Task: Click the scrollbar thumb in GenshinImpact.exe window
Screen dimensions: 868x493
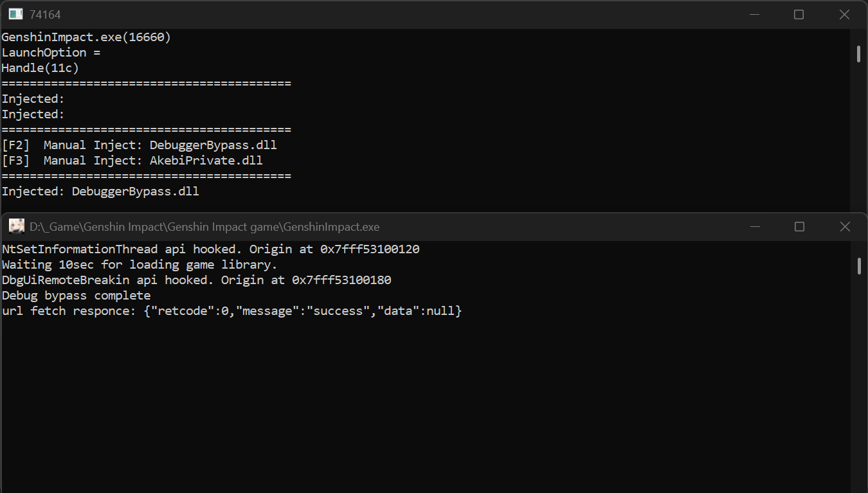Action: (859, 266)
